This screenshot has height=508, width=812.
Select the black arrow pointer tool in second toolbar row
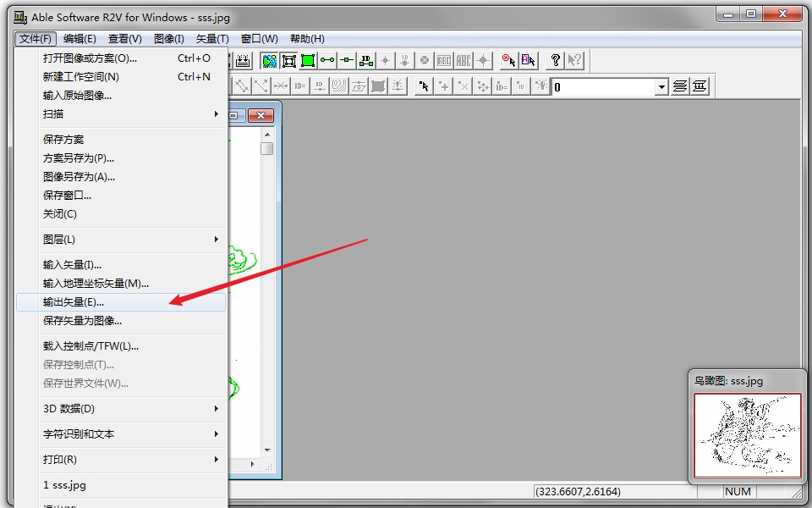pyautogui.click(x=424, y=86)
